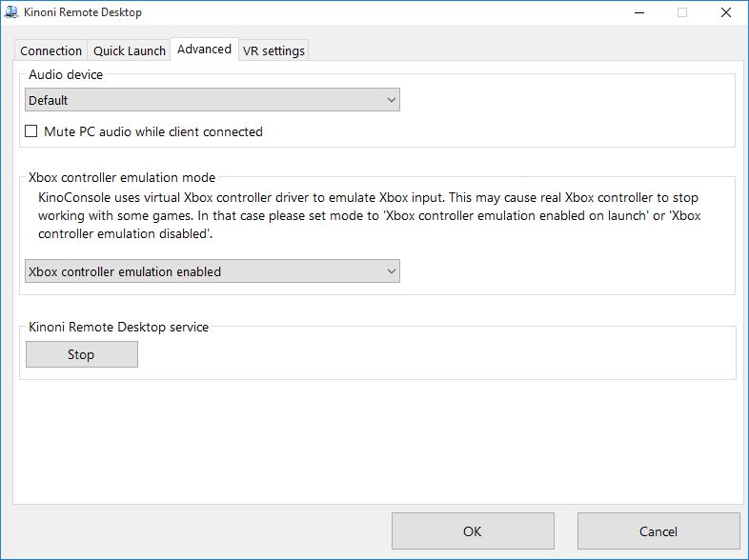Viewport: 749px width, 560px height.
Task: Select the Advanced tab
Action: click(x=204, y=49)
